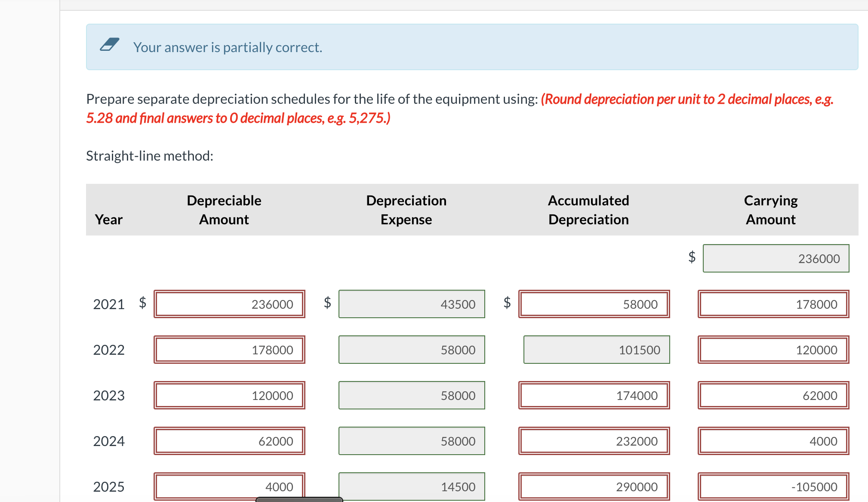
Task: Click the 2023 Accumulated Depreciation field showing 174000
Action: 594,395
